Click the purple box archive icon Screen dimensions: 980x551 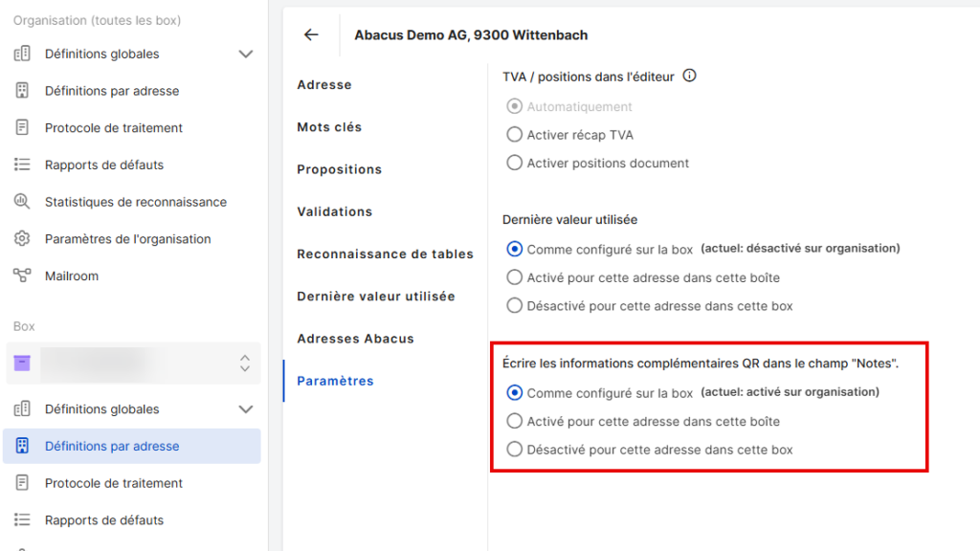[22, 363]
